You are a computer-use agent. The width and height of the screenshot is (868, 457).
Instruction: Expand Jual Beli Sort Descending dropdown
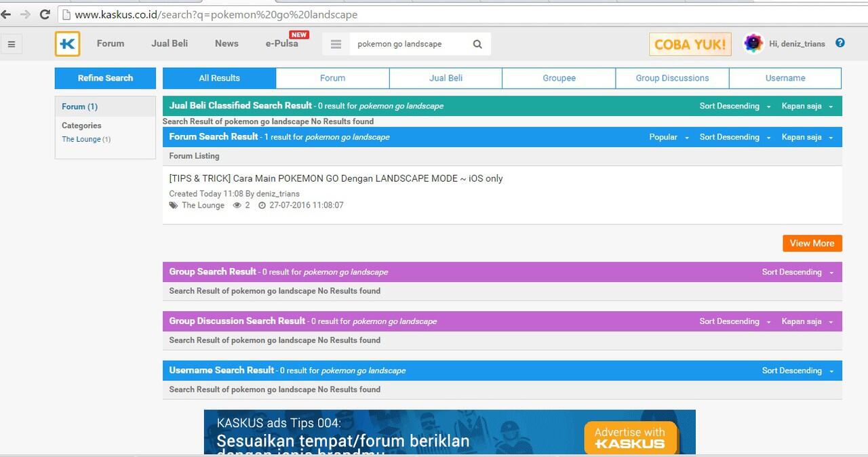735,106
